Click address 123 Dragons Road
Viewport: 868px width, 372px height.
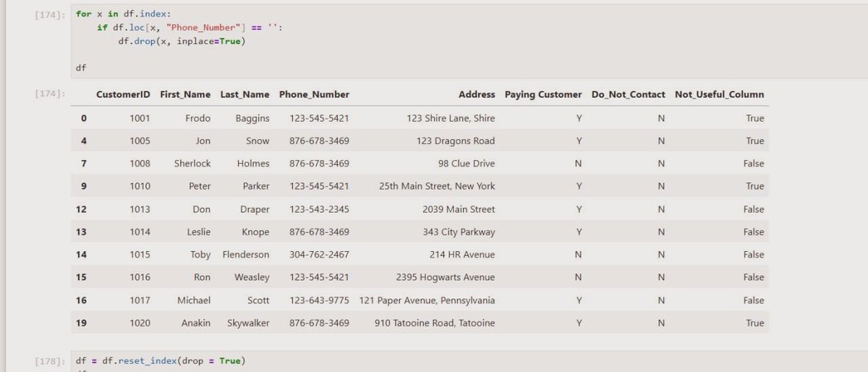455,141
